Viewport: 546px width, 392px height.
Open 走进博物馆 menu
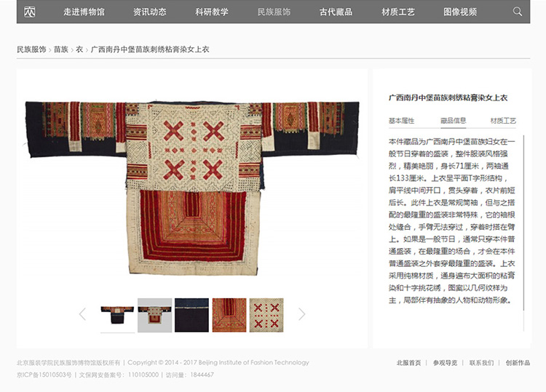tap(84, 12)
